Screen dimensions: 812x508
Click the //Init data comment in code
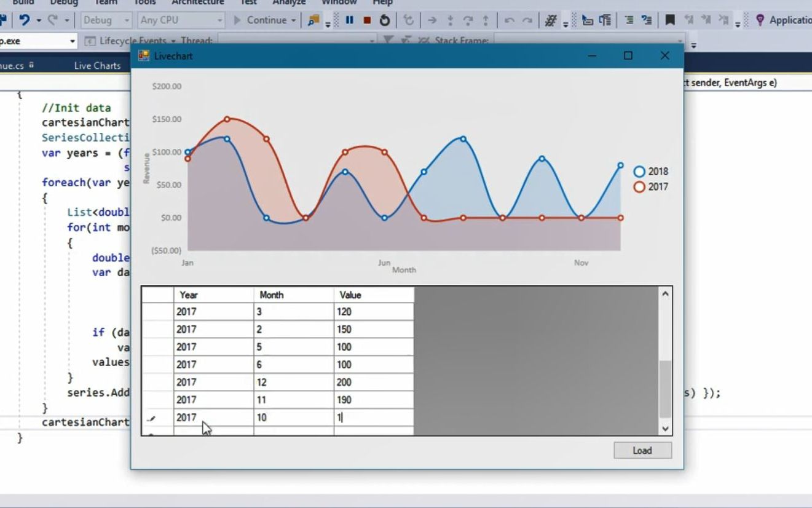coord(76,108)
